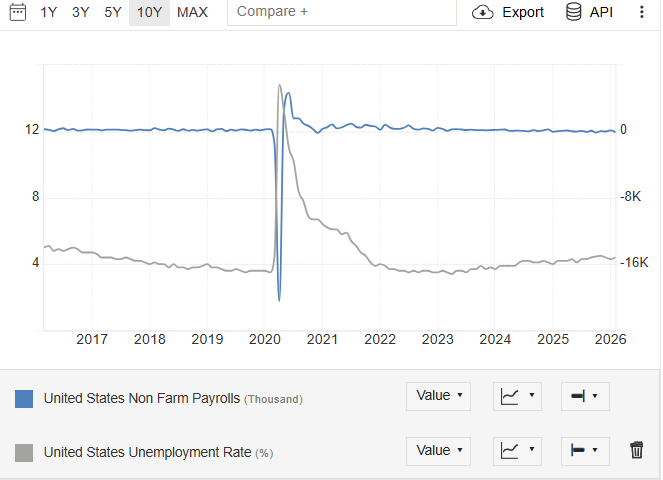Click the 2026 x-axis label
Screen dimensions: 663x480
pyautogui.click(x=610, y=339)
